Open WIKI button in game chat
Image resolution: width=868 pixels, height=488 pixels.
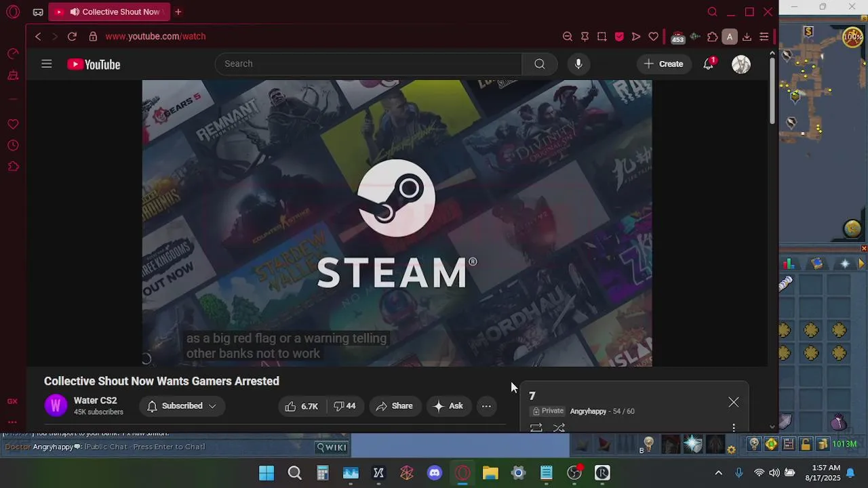pos(332,447)
